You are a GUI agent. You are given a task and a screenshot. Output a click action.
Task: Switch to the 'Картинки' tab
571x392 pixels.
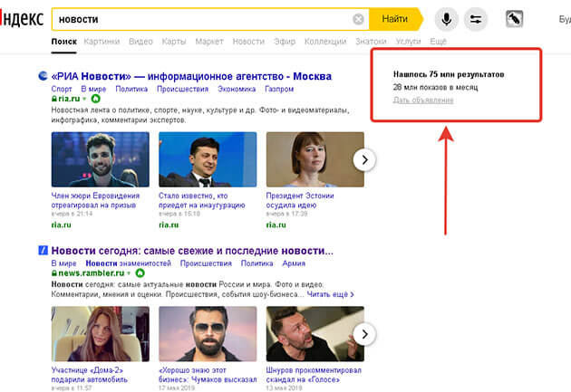point(102,42)
